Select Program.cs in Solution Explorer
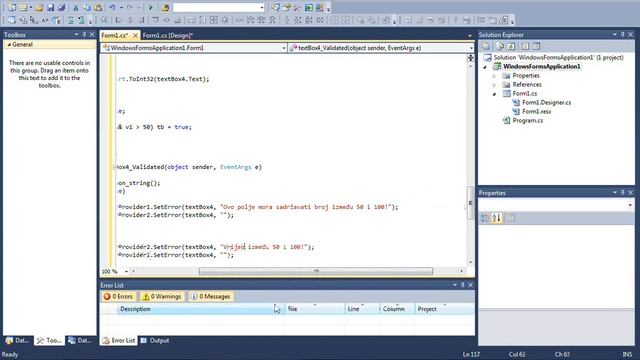Screen dimensions: 640x360 [x=527, y=120]
